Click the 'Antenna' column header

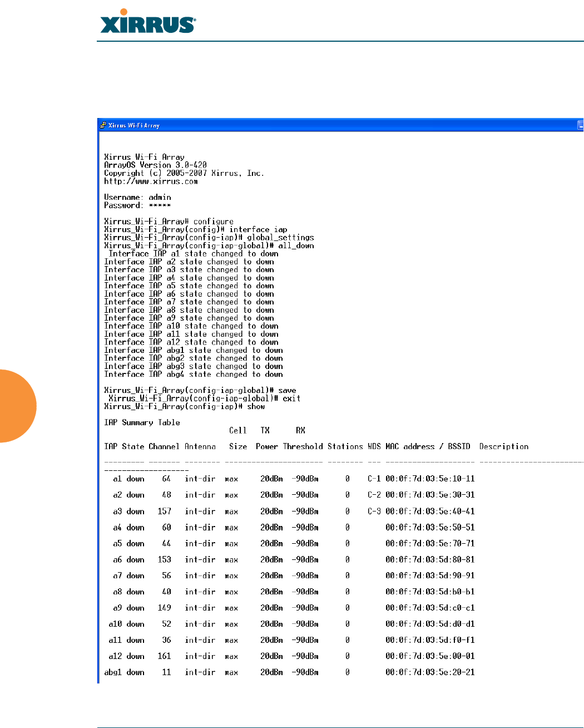(200, 447)
